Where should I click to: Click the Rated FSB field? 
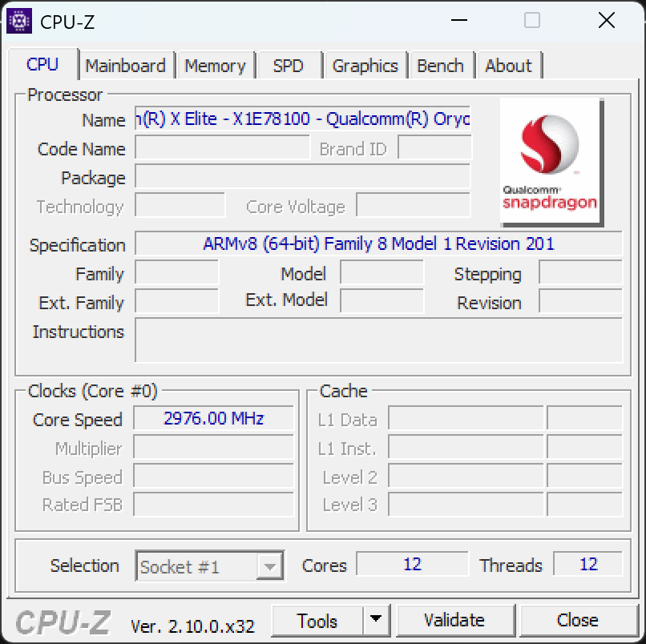(x=213, y=505)
